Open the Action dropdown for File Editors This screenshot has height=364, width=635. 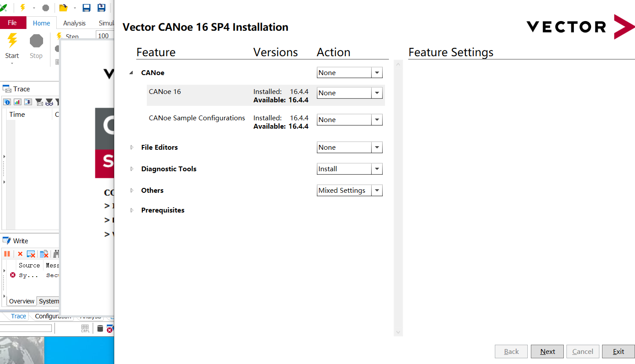[x=377, y=148]
